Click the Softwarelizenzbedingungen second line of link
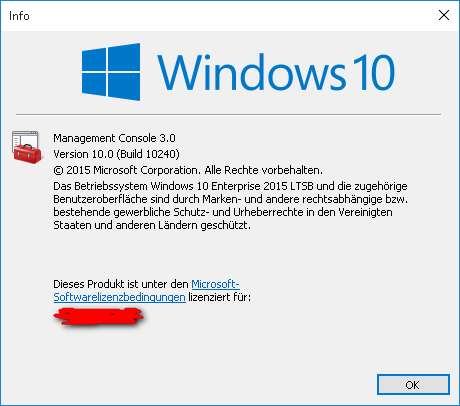Image resolution: width=460 pixels, height=406 pixels. tap(119, 297)
